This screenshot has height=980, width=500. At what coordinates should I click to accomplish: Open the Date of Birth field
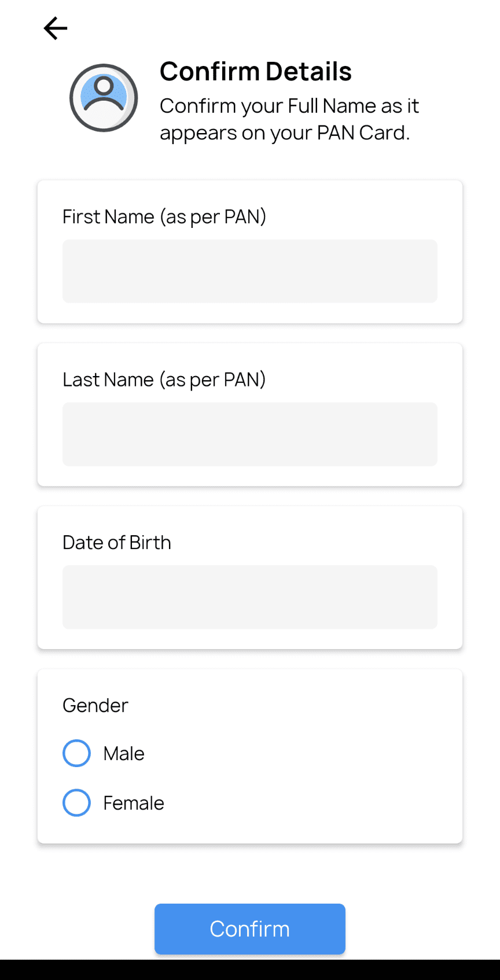[x=250, y=597]
